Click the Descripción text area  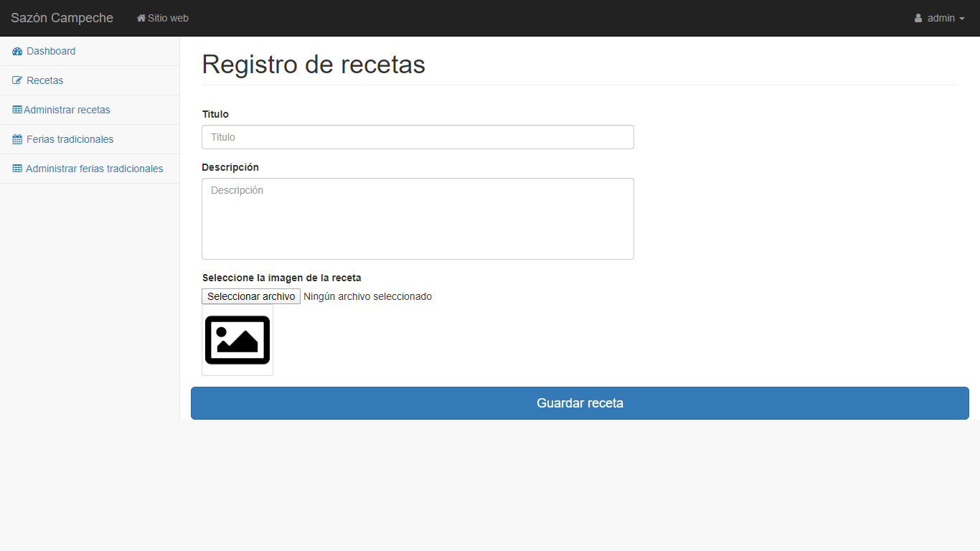click(418, 219)
